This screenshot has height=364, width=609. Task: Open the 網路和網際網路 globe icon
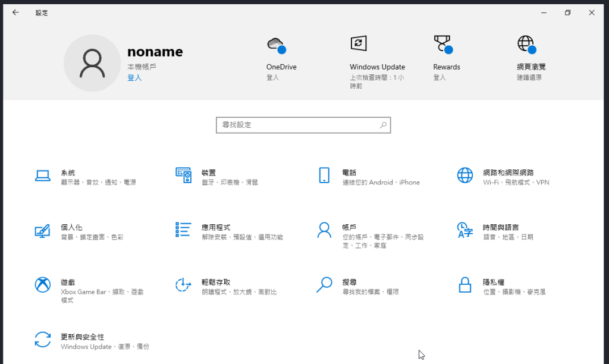click(465, 175)
